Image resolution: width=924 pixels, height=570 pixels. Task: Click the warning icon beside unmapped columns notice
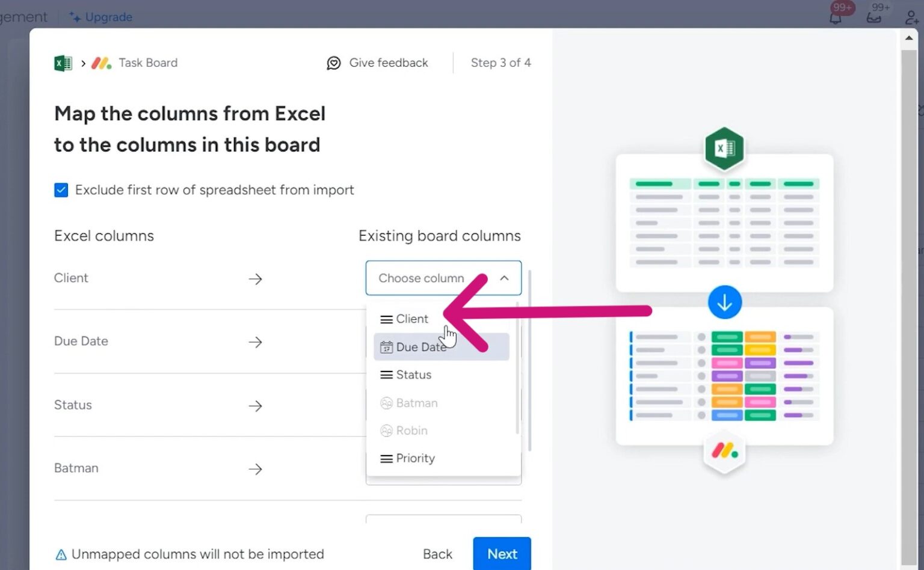(x=62, y=554)
